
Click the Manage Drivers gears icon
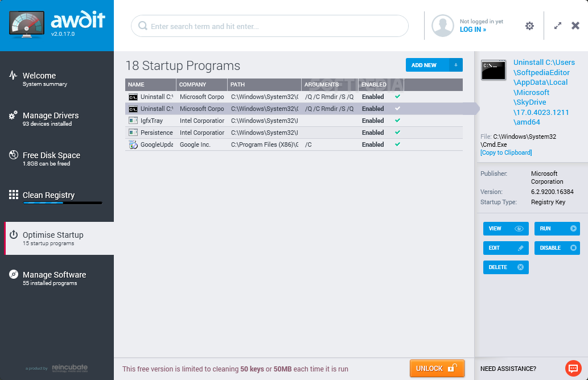(x=13, y=115)
